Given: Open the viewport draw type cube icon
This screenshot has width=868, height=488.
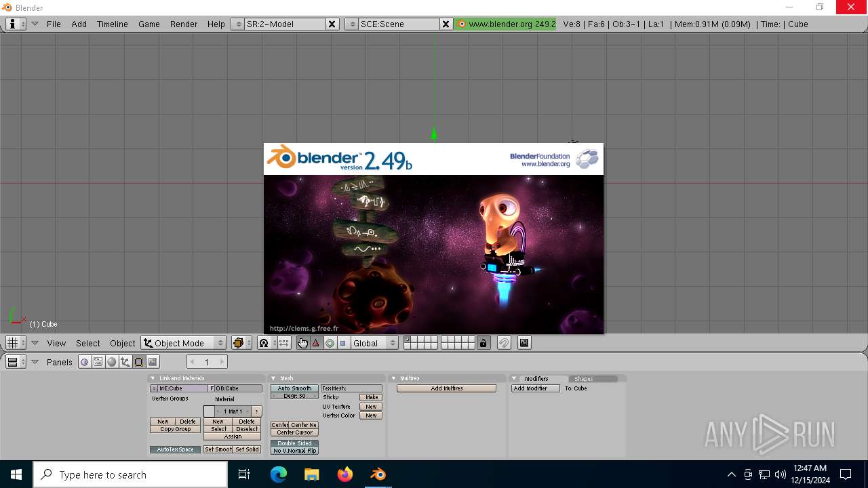Looking at the screenshot, I should pyautogui.click(x=241, y=343).
